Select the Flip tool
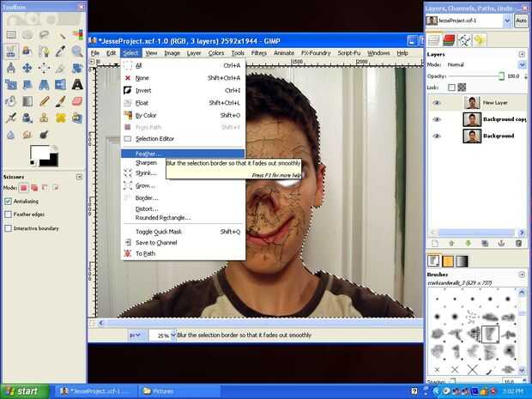Screen dimensions: 532x399 (x=61, y=84)
